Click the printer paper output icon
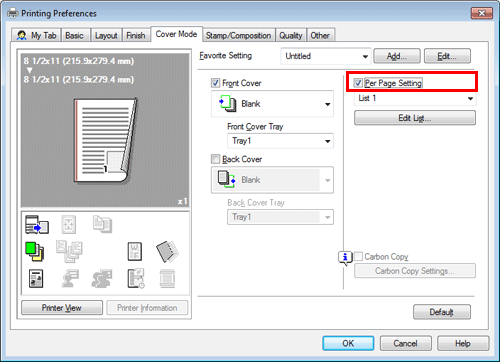Image resolution: width=500 pixels, height=362 pixels. (37, 224)
